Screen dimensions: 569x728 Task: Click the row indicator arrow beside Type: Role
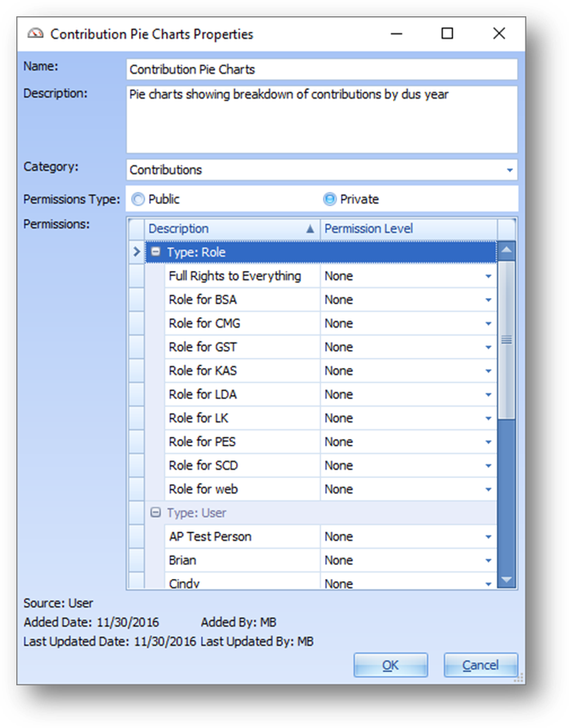tap(137, 251)
